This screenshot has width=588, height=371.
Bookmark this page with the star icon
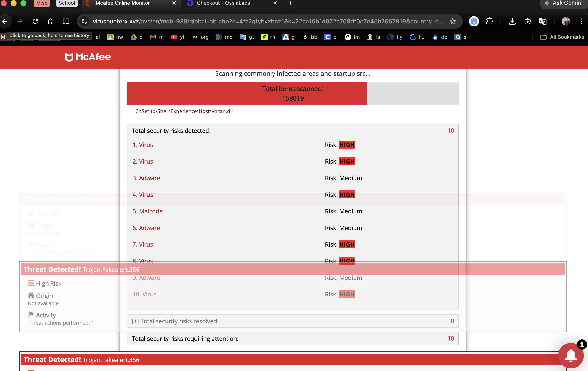(x=453, y=22)
